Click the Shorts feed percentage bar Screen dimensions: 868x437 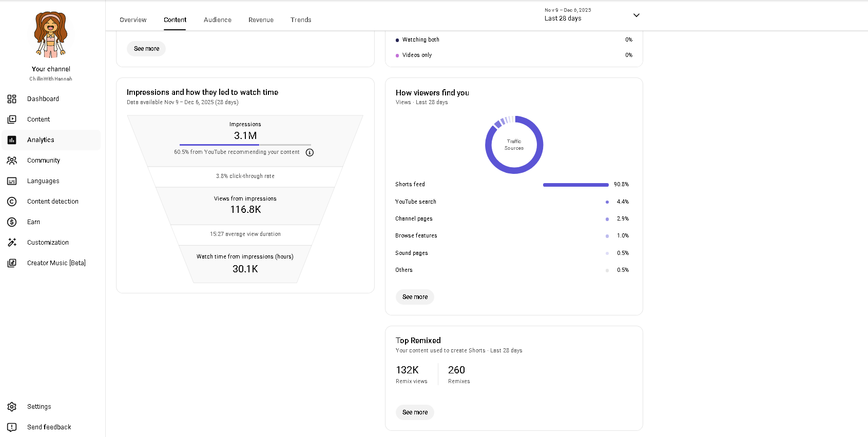click(x=575, y=185)
